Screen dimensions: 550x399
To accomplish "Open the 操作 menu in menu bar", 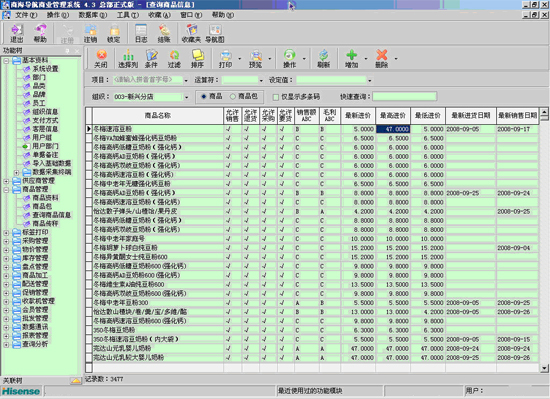I will click(58, 15).
